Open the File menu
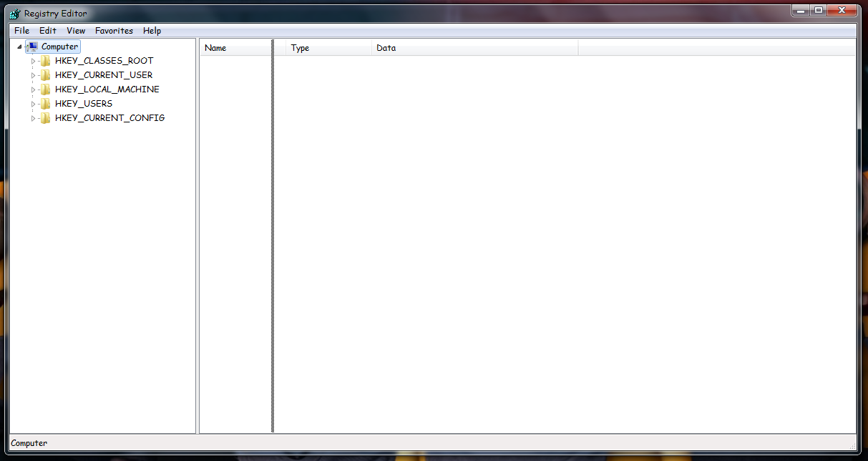The height and width of the screenshot is (461, 868). tap(21, 31)
